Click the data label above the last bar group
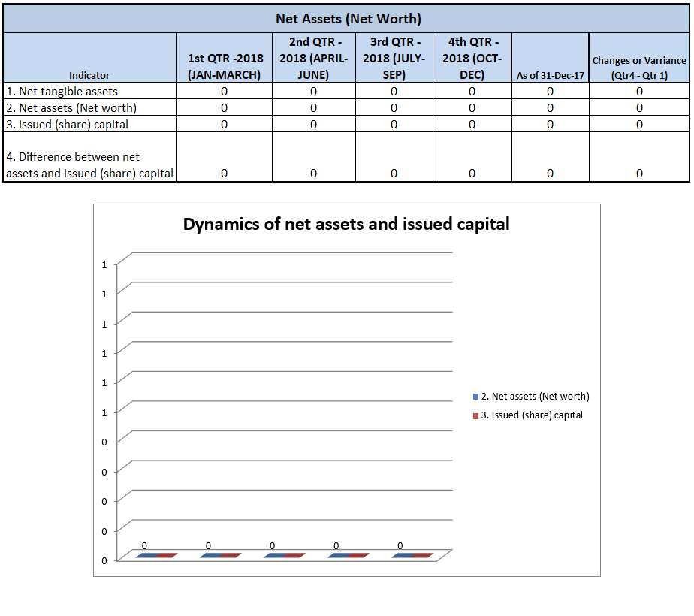 pyautogui.click(x=400, y=546)
